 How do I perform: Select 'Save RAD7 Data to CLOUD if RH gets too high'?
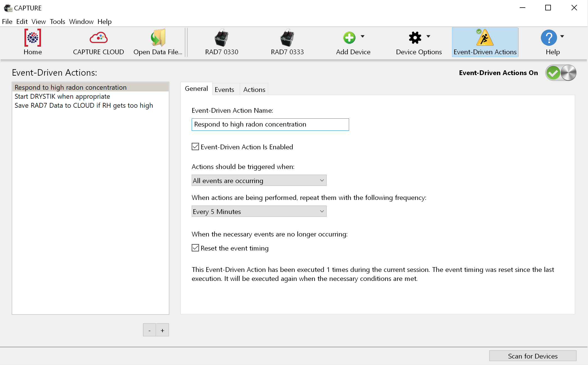pos(90,105)
